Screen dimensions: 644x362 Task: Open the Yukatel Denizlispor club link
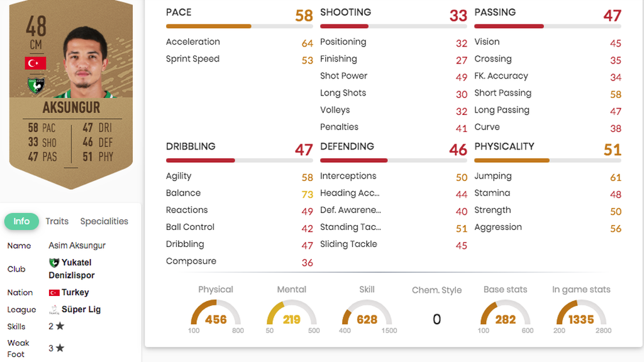coord(72,269)
